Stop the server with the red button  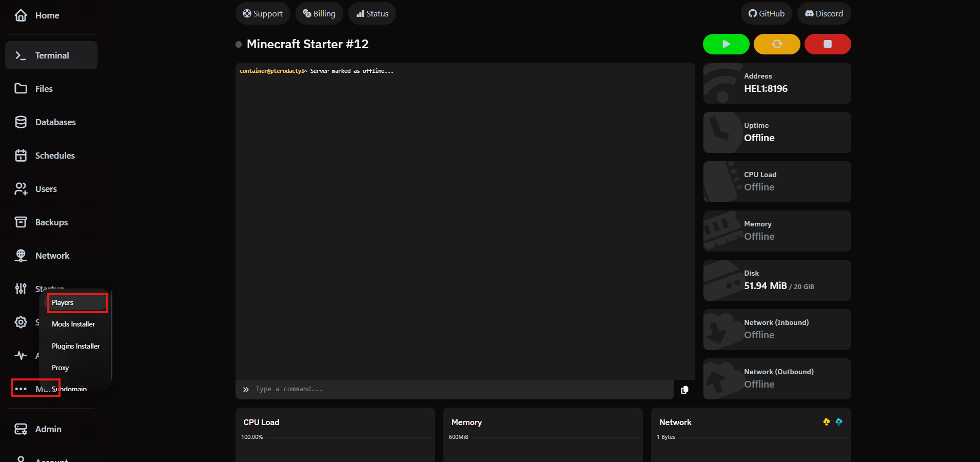pyautogui.click(x=827, y=44)
